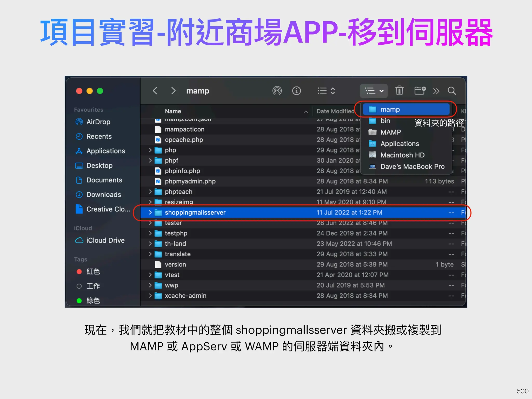Select the tester folder row
This screenshot has width=532, height=399.
(x=303, y=223)
